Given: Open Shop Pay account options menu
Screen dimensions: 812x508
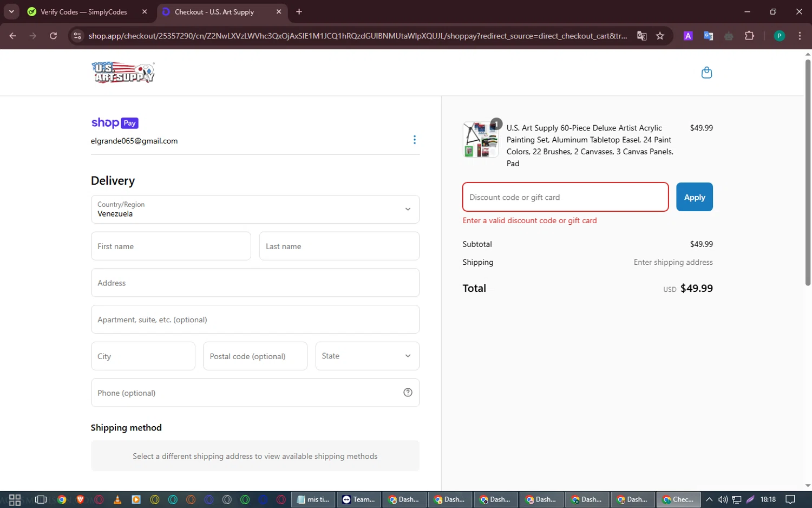Looking at the screenshot, I should pos(415,140).
